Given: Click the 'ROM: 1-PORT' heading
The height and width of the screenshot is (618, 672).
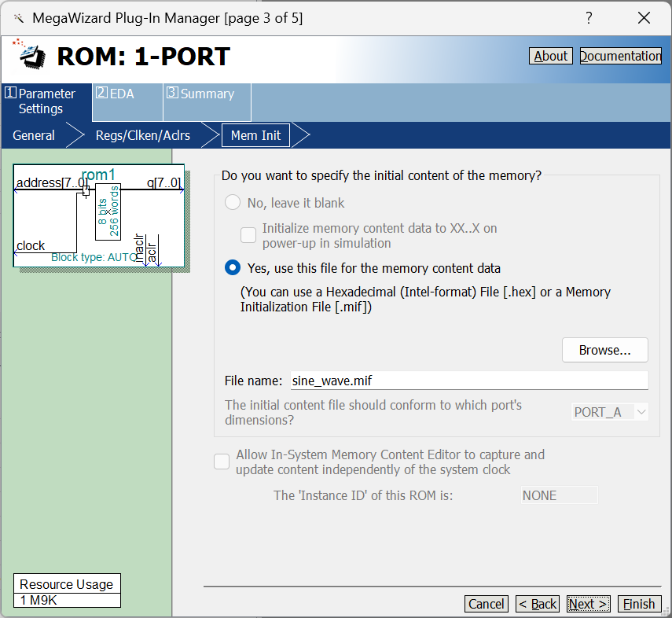Looking at the screenshot, I should 144,56.
